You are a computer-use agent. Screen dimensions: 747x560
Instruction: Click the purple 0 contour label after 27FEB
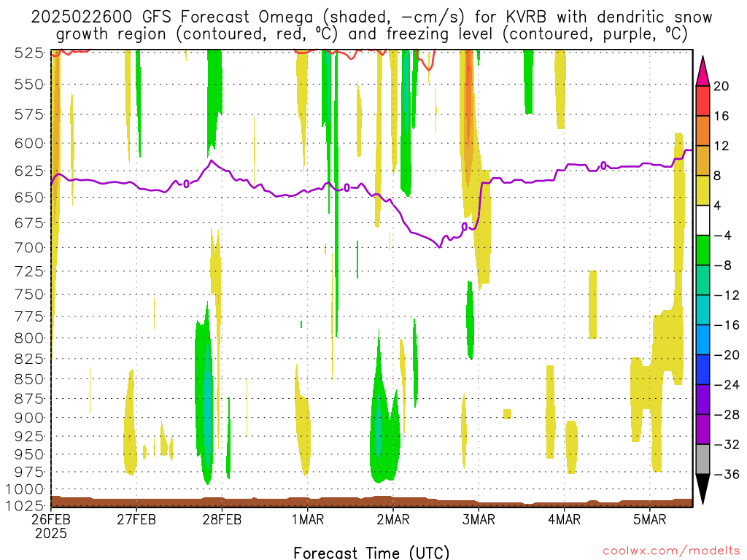pos(186,184)
